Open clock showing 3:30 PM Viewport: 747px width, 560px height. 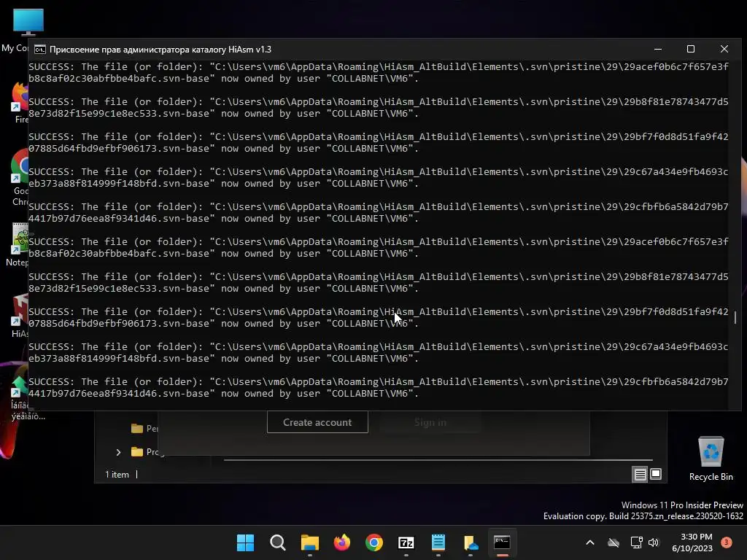(x=692, y=542)
